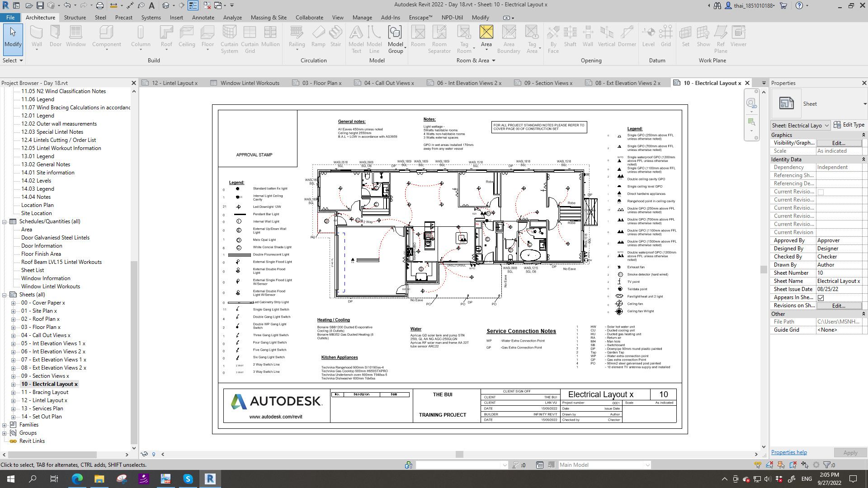Viewport: 868px width, 488px height.
Task: Click the Save icon in quick access toolbar
Action: (40, 5)
